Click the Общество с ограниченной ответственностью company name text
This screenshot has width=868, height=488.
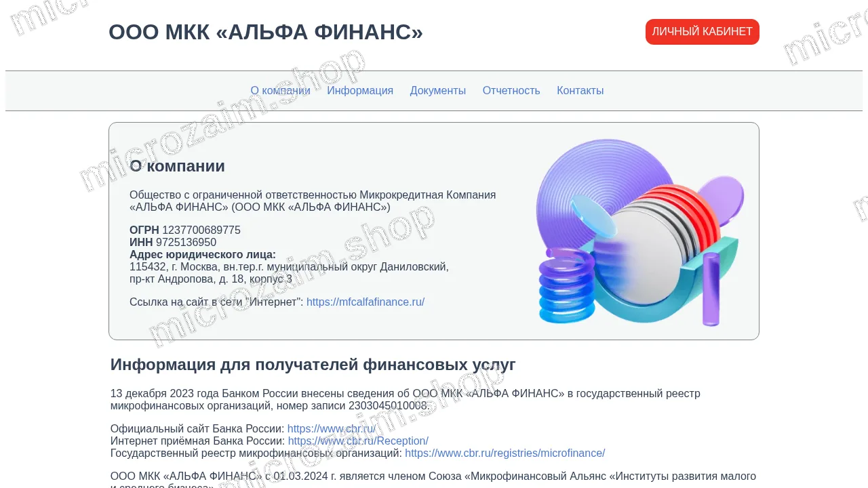click(313, 201)
